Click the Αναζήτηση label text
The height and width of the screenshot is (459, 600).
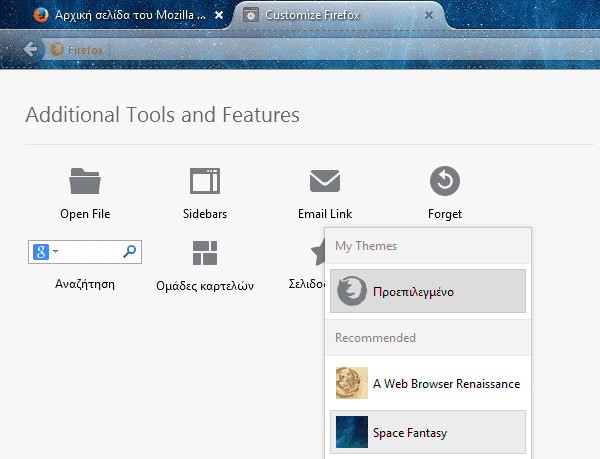(x=85, y=284)
